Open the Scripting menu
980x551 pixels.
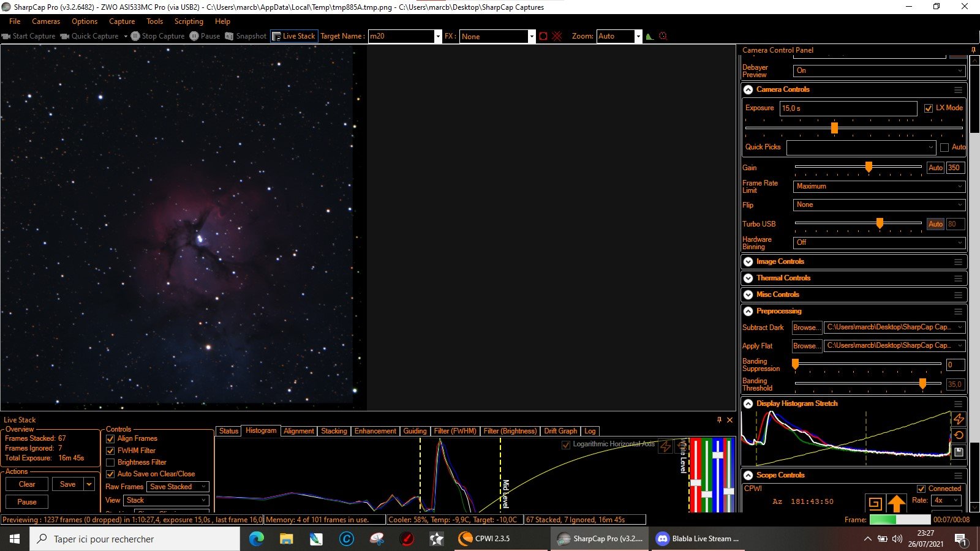point(189,21)
